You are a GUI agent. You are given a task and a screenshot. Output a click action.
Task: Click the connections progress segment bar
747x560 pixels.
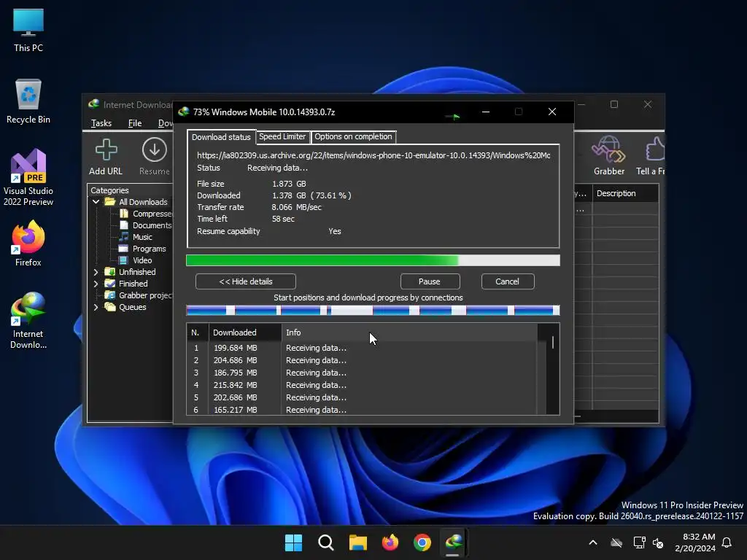pos(373,311)
